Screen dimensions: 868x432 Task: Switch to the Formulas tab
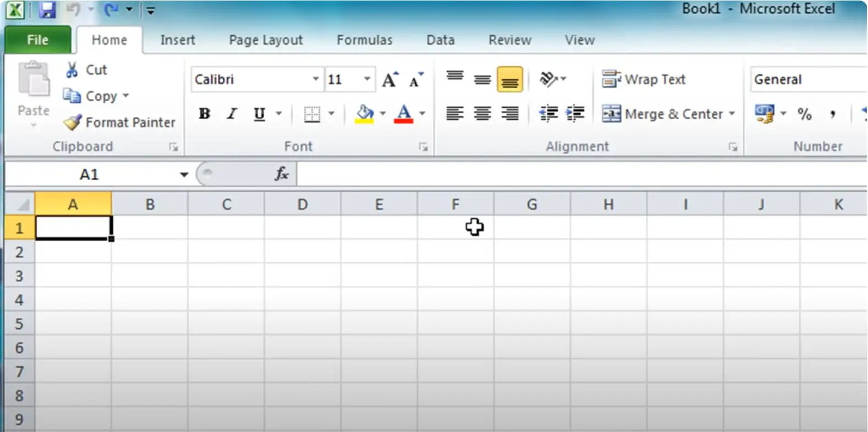[x=365, y=40]
